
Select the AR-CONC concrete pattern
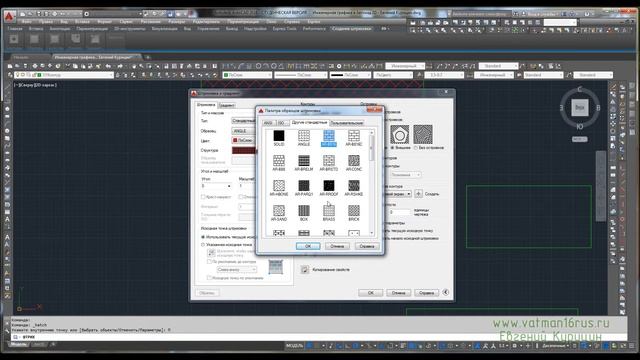pos(353,160)
